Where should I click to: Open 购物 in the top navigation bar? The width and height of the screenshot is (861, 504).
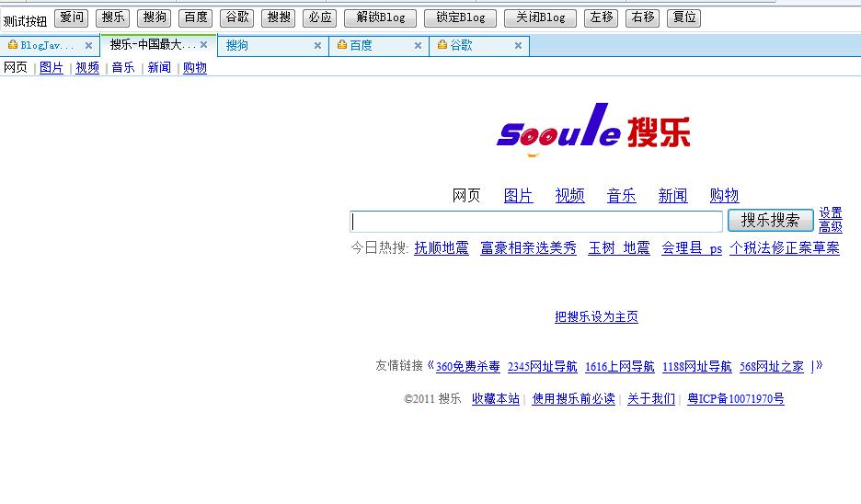click(195, 67)
